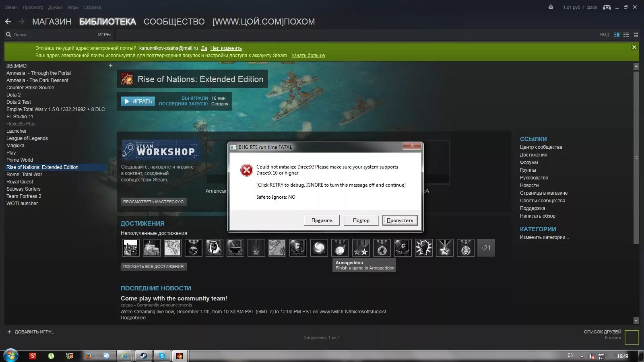Switch library to list view
This screenshot has width=644, height=362.
(x=626, y=35)
